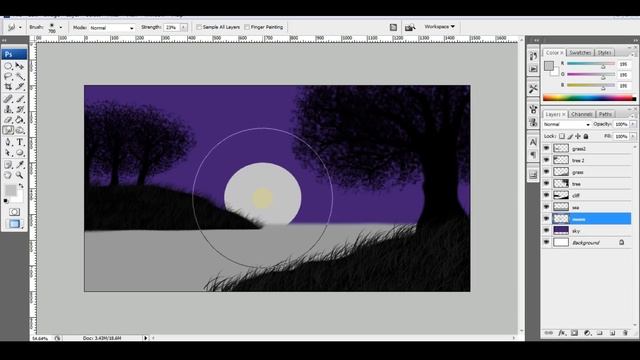This screenshot has width=640, height=360.
Task: Pick a color from the spectrum ramp
Action: point(589,98)
